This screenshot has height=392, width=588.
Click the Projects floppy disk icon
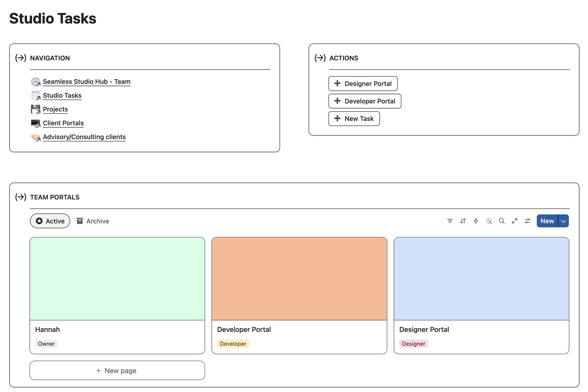tap(36, 109)
